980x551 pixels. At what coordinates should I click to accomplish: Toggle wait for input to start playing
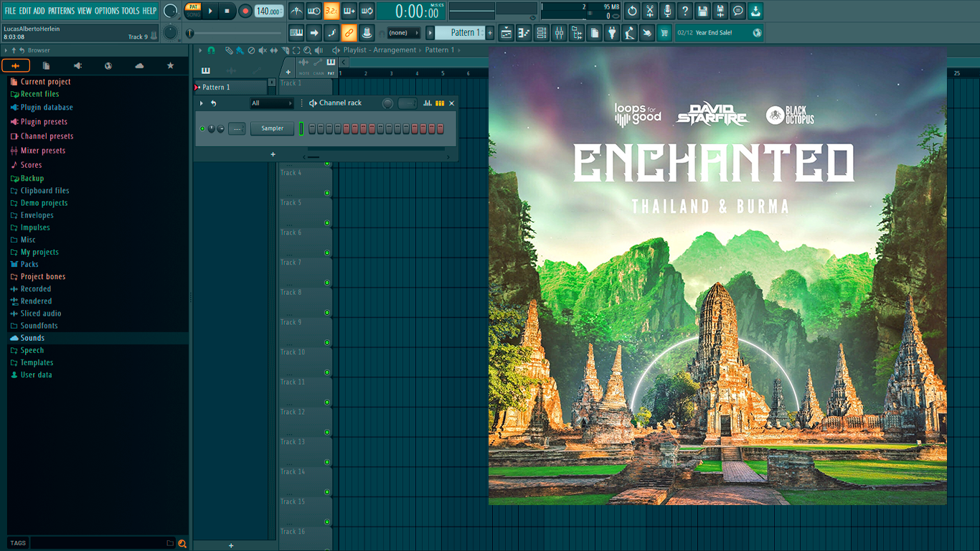click(314, 11)
